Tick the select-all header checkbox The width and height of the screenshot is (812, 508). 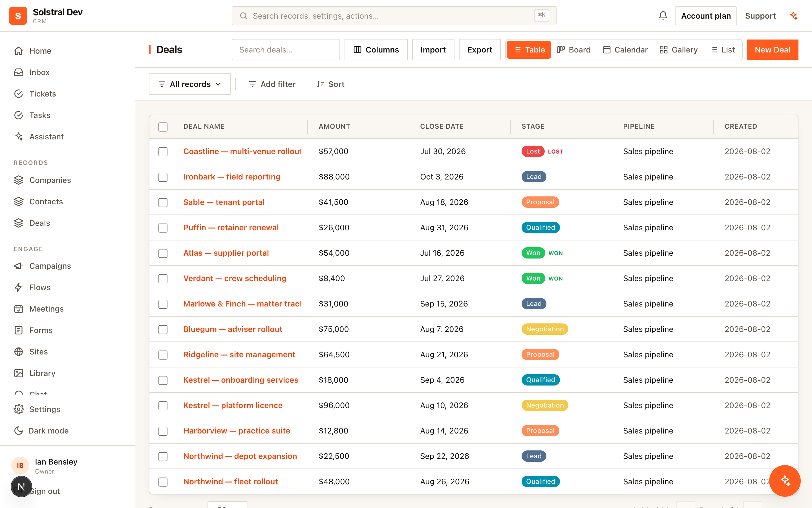pos(163,127)
